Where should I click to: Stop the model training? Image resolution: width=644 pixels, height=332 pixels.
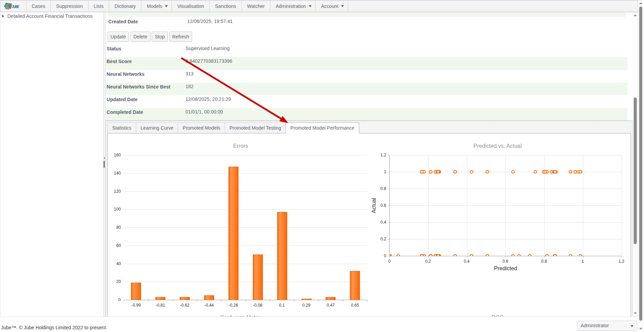pyautogui.click(x=160, y=37)
